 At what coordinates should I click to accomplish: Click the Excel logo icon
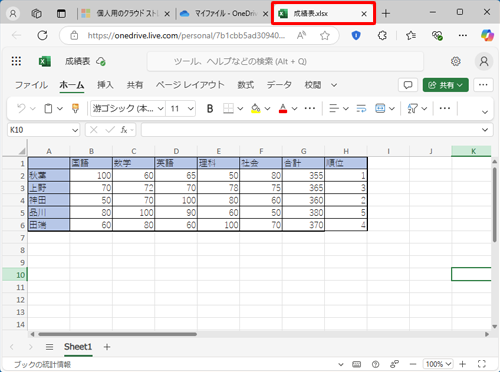tap(45, 61)
